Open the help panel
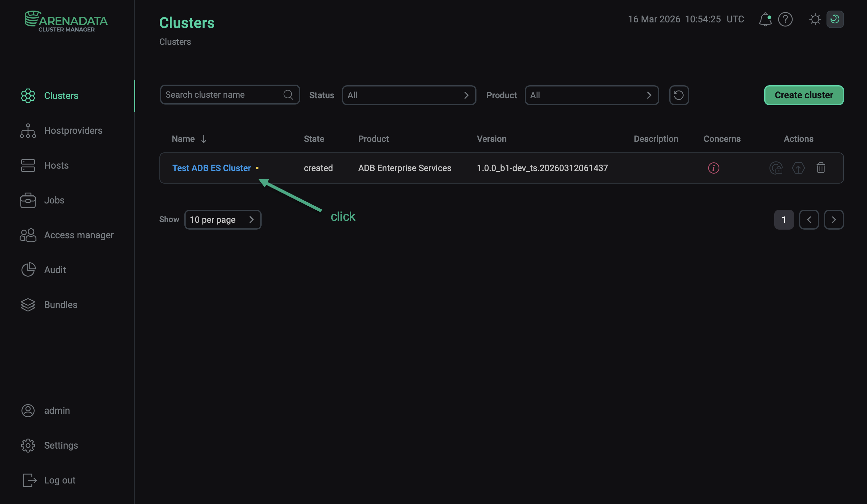Viewport: 867px width, 504px height. coord(785,19)
